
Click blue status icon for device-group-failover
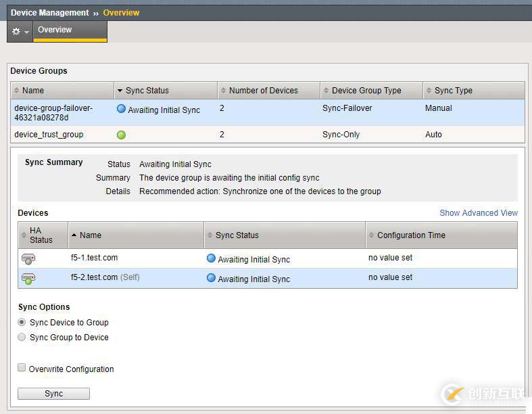point(121,109)
